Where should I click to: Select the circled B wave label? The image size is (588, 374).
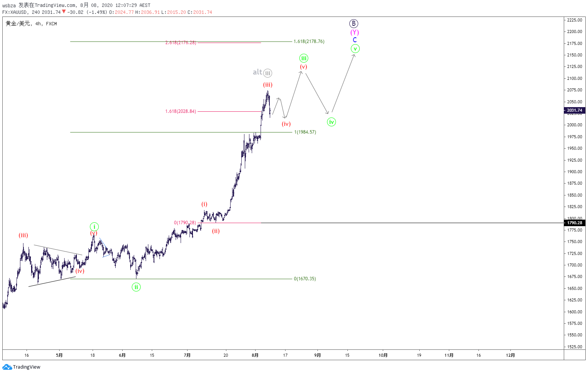tap(354, 23)
